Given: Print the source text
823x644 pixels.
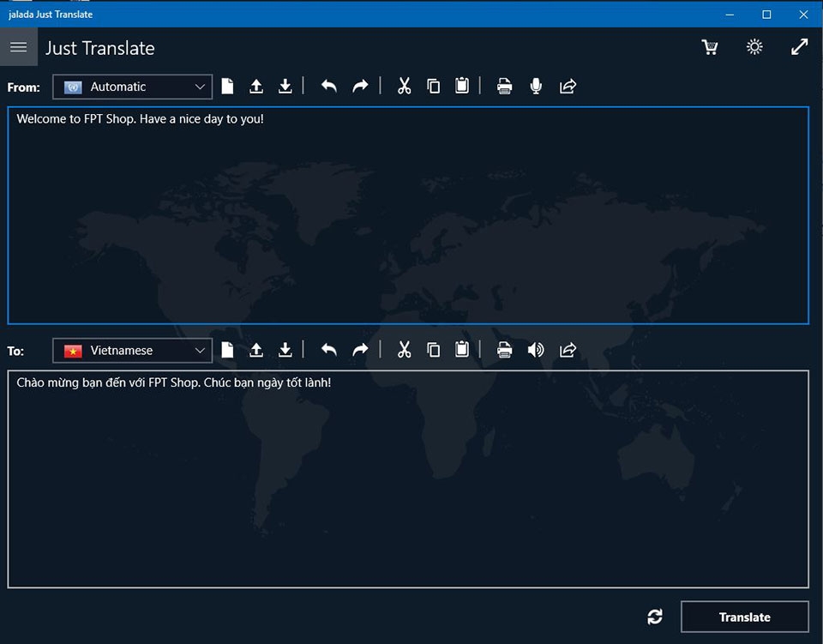Looking at the screenshot, I should 505,86.
